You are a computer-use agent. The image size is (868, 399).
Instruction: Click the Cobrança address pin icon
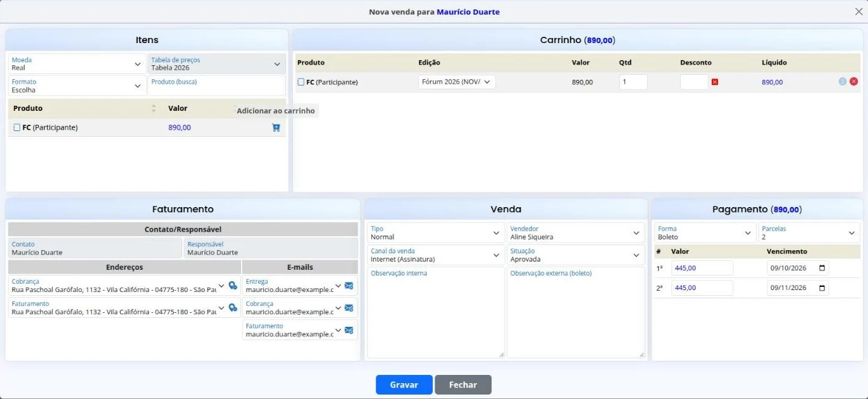[233, 286]
